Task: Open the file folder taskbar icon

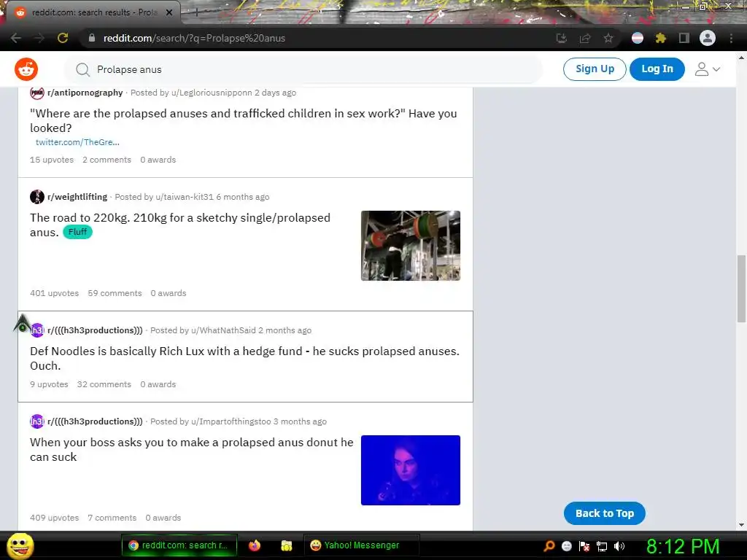Action: click(x=286, y=545)
